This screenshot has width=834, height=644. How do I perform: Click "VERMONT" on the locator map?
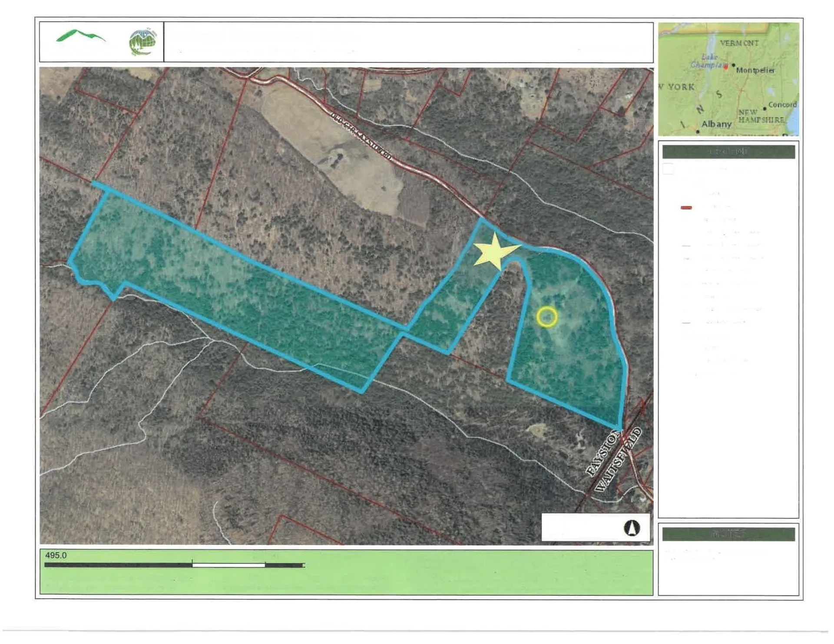(739, 43)
